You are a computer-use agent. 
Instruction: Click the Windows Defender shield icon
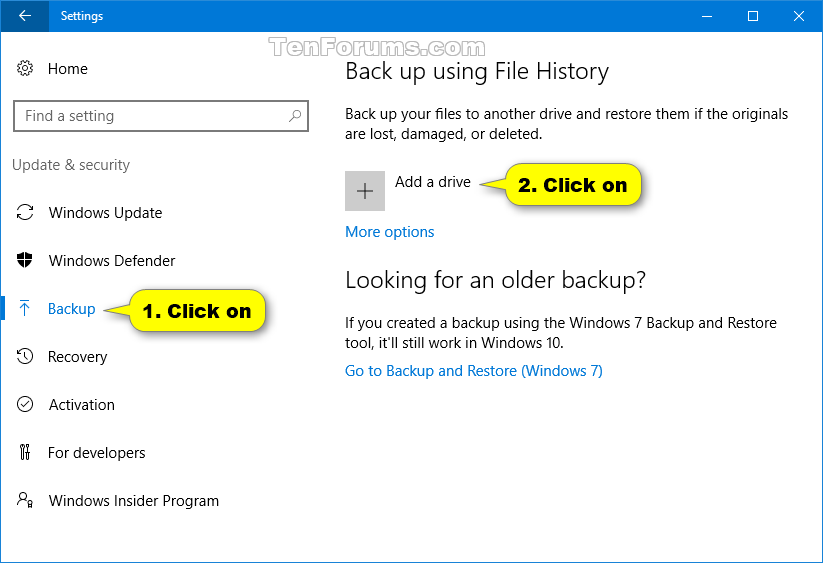[25, 260]
